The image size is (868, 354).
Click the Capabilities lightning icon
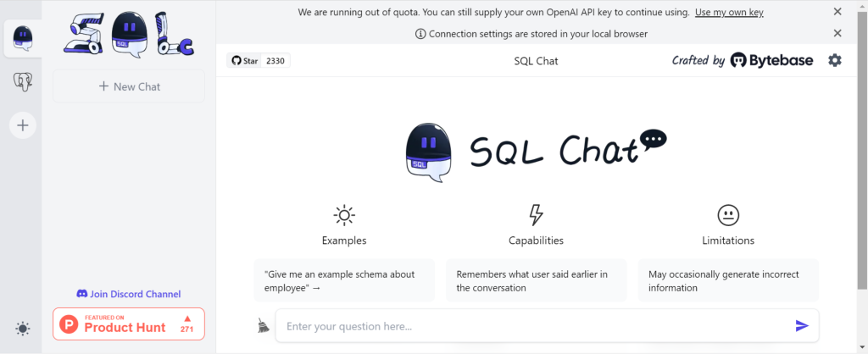[x=536, y=215]
